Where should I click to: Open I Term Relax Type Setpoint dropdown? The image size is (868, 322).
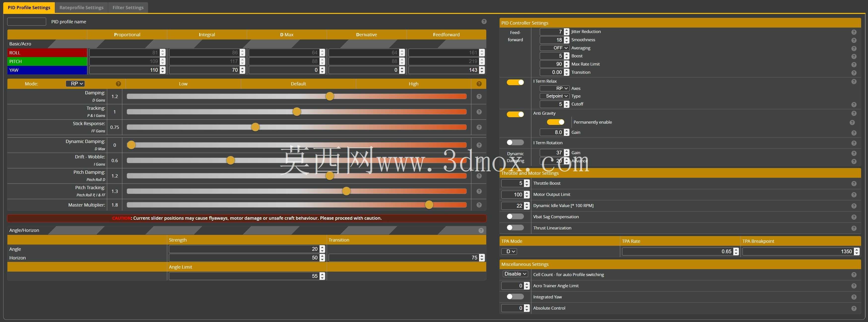click(554, 96)
